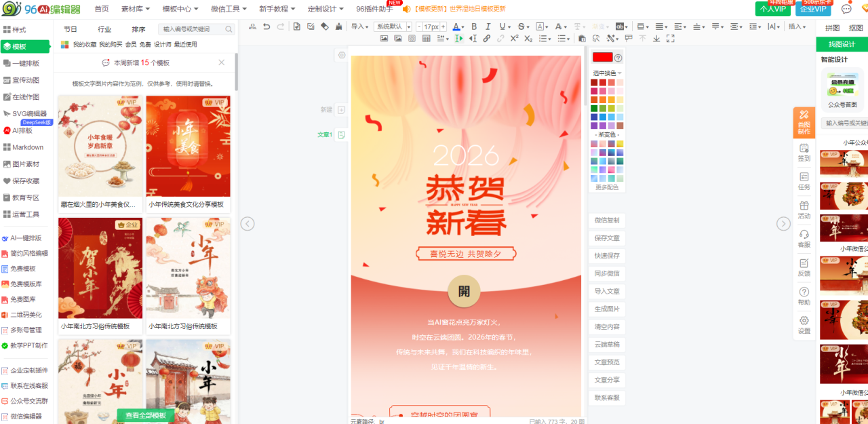Click the insert table icon
Image resolution: width=868 pixels, height=424 pixels.
[x=427, y=39]
